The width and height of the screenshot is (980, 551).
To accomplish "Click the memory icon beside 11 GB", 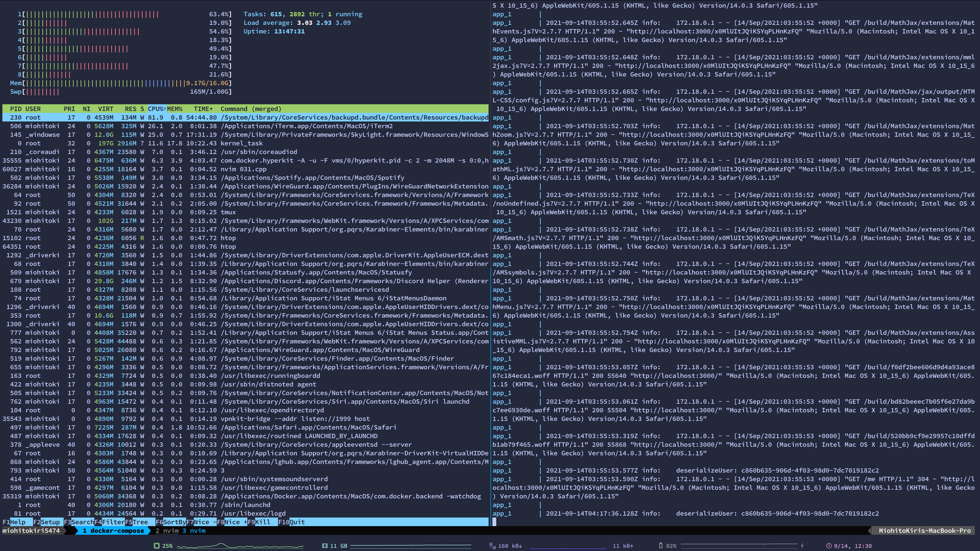I will point(324,546).
